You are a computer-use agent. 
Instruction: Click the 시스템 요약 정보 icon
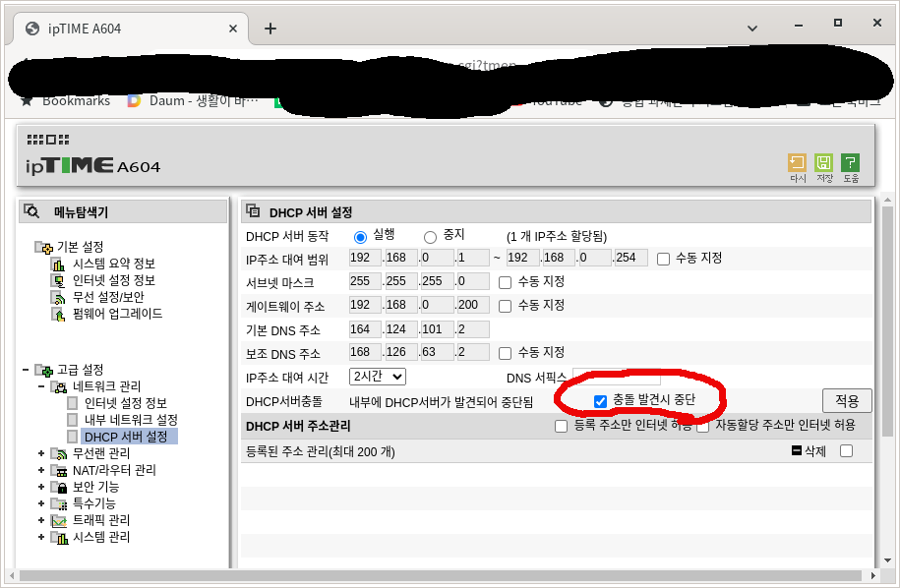tap(58, 264)
